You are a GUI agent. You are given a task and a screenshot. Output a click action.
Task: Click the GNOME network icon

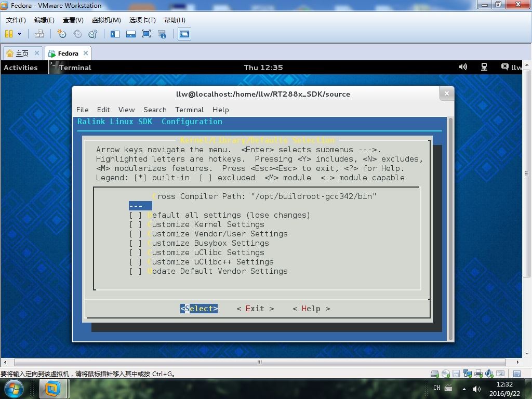[484, 67]
